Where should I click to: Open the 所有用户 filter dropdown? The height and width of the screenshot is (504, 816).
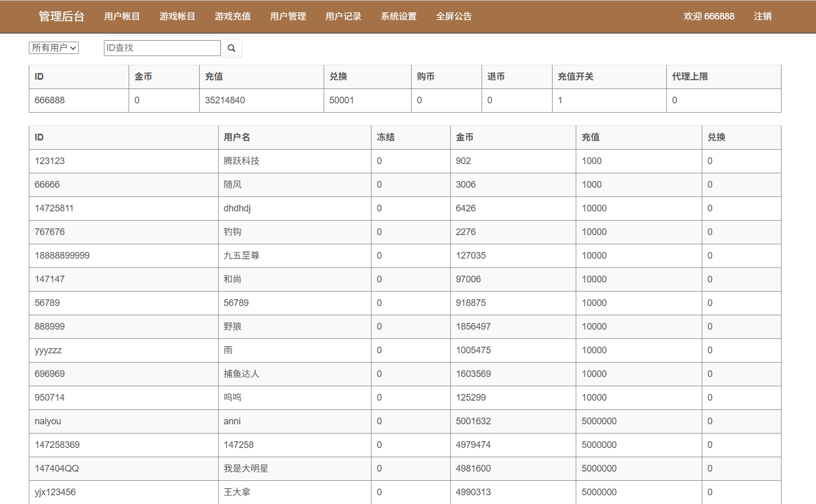[x=54, y=48]
